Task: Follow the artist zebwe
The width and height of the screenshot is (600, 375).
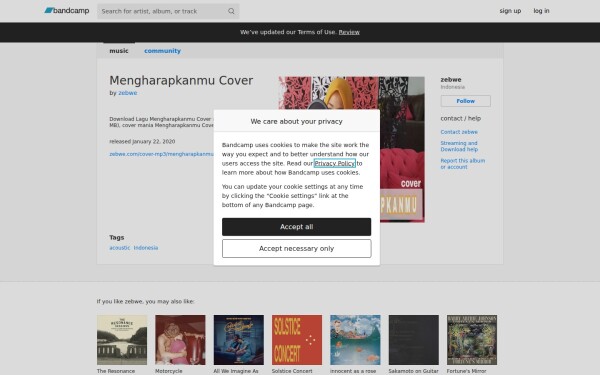Action: pyautogui.click(x=465, y=101)
